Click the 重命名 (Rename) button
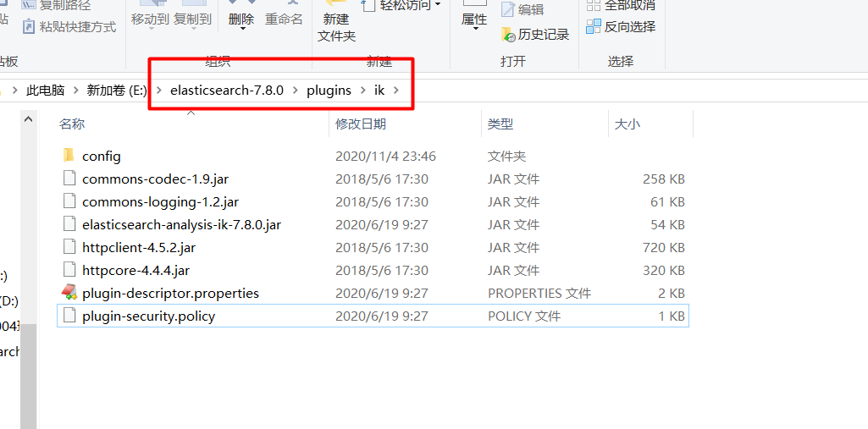Screen dimensions: 868x429 284,19
